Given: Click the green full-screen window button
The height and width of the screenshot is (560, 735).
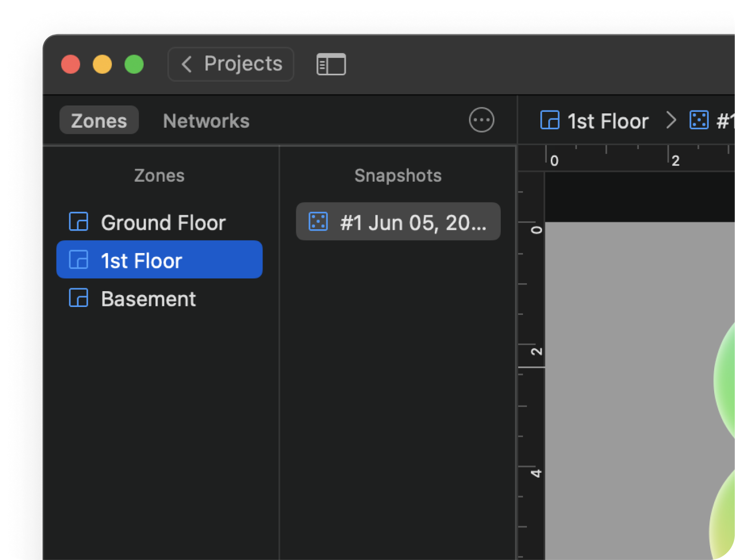Looking at the screenshot, I should pos(134,64).
